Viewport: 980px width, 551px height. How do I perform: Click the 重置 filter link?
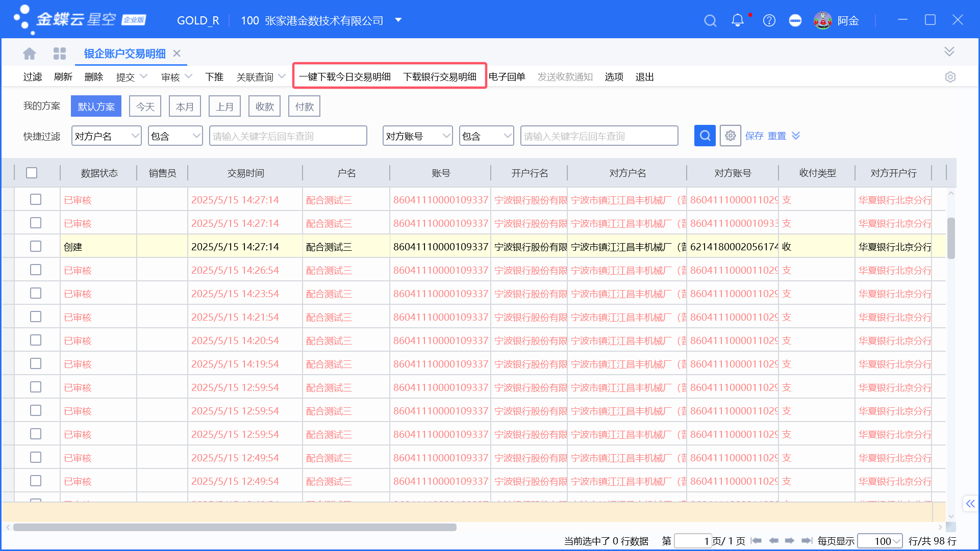coord(777,136)
